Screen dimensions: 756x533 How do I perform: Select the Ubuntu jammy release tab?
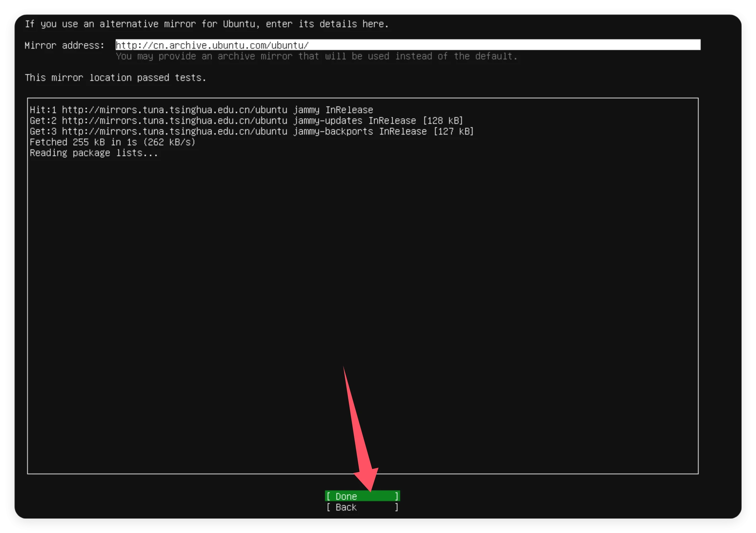pos(201,109)
